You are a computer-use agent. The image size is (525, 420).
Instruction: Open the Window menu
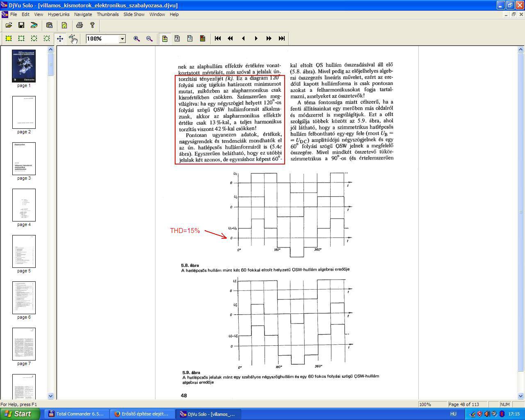pos(157,14)
